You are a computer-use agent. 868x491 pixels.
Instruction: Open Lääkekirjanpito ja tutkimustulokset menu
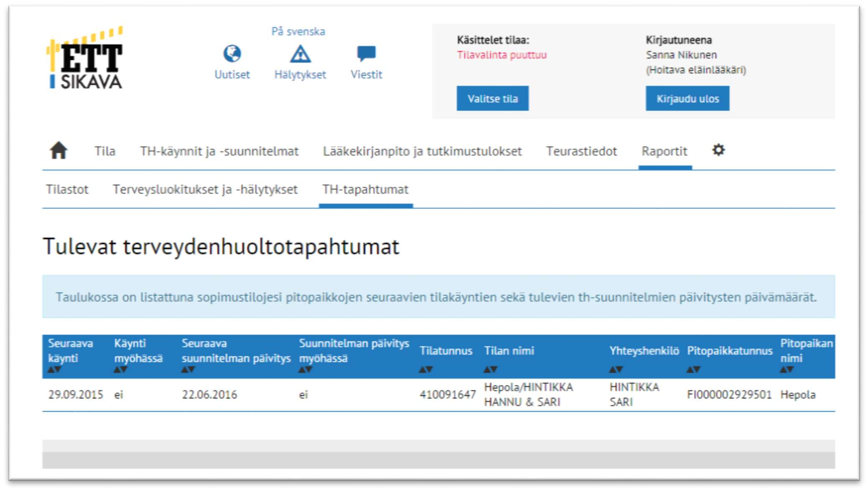coord(422,151)
